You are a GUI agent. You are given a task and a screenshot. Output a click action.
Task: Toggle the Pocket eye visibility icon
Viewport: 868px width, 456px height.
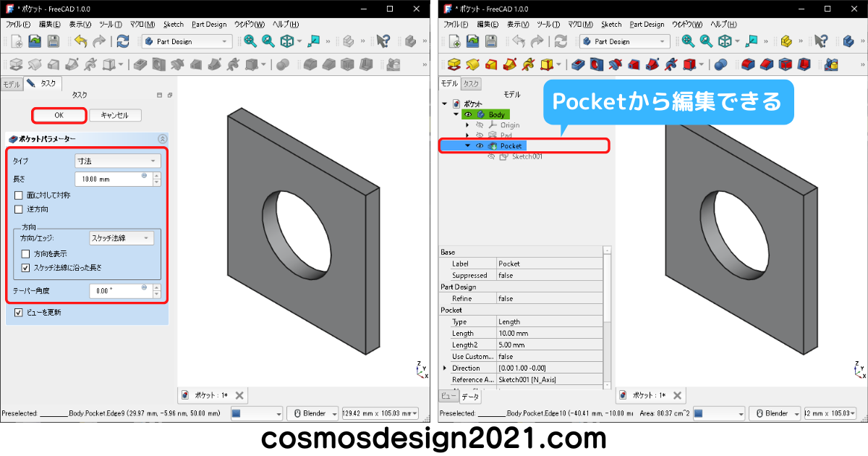[480, 145]
